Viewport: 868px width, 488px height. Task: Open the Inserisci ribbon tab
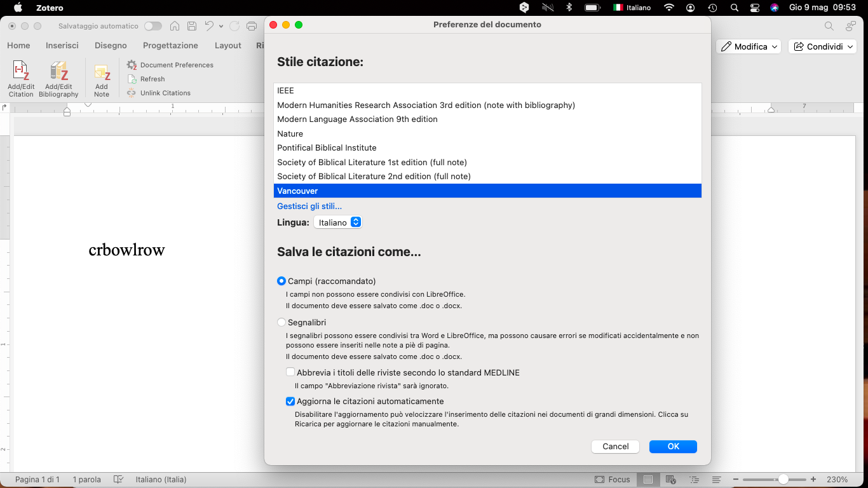pyautogui.click(x=62, y=45)
